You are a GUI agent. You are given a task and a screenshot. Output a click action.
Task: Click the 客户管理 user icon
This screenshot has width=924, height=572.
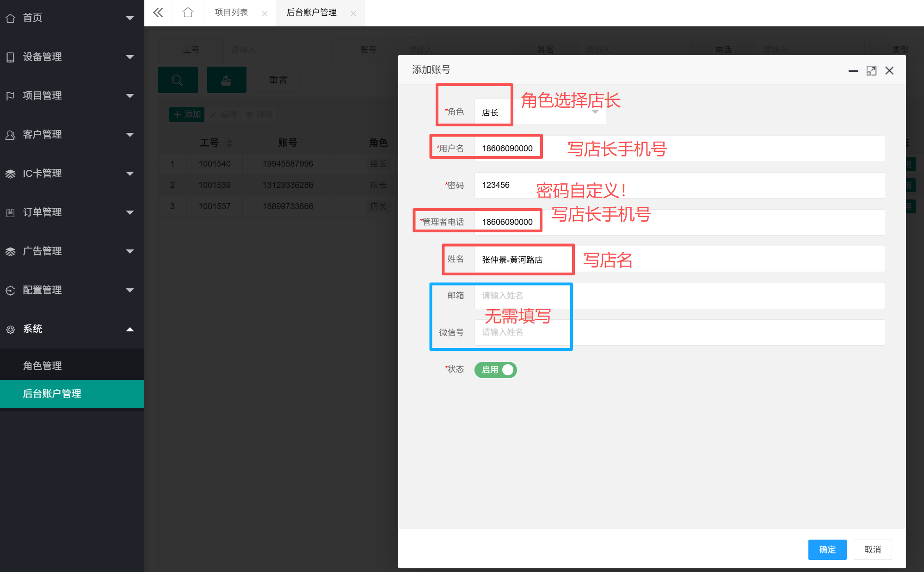click(x=10, y=135)
